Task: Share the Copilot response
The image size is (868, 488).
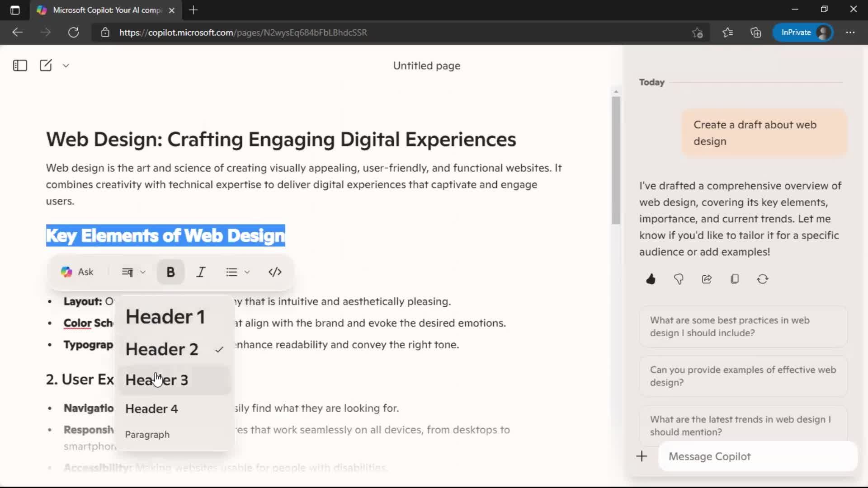Action: point(707,279)
